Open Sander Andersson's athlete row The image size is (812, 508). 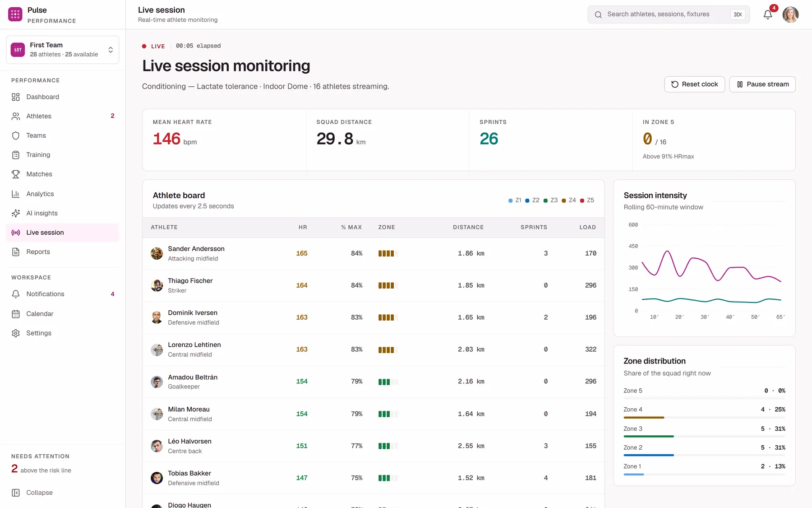tap(374, 253)
